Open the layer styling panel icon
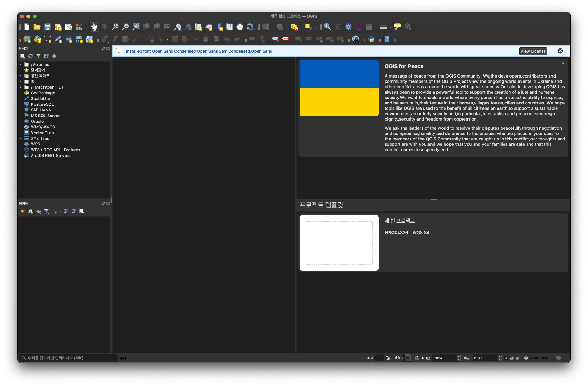The image size is (588, 386). pyautogui.click(x=23, y=211)
